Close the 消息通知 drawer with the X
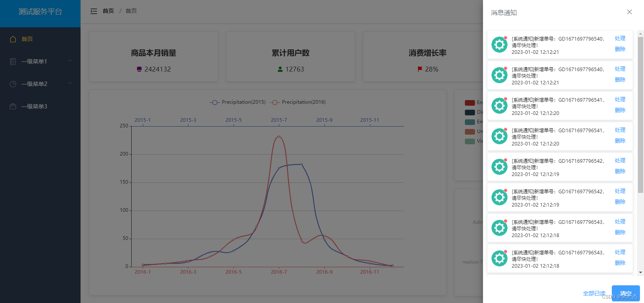This screenshot has height=303, width=644. coord(630,12)
